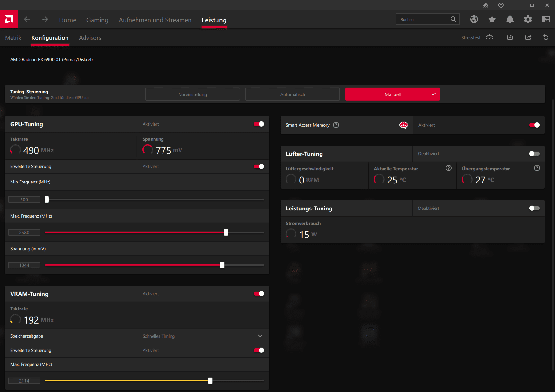555x392 pixels.
Task: Click the export profile icon
Action: pyautogui.click(x=528, y=37)
